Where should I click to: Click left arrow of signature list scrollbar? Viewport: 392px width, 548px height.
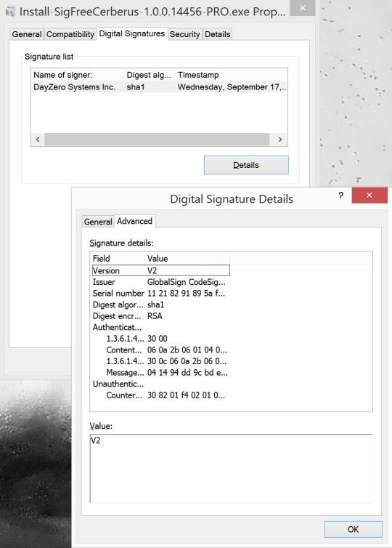pos(38,140)
